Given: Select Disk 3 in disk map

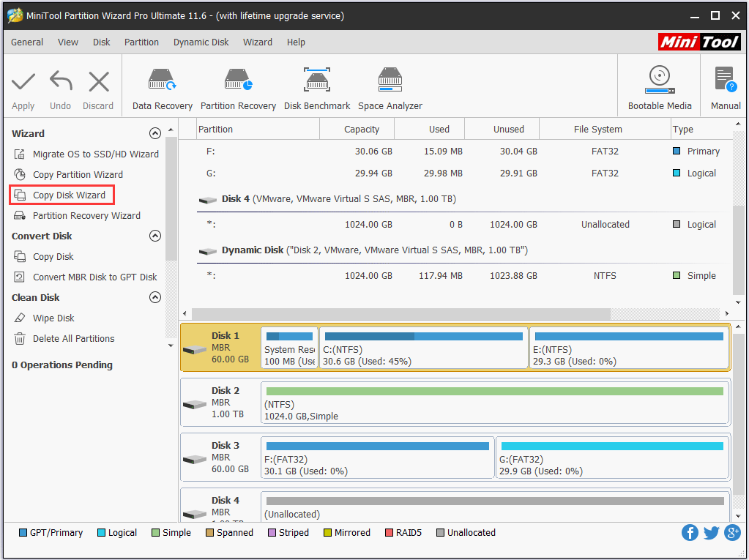Looking at the screenshot, I should (220, 458).
